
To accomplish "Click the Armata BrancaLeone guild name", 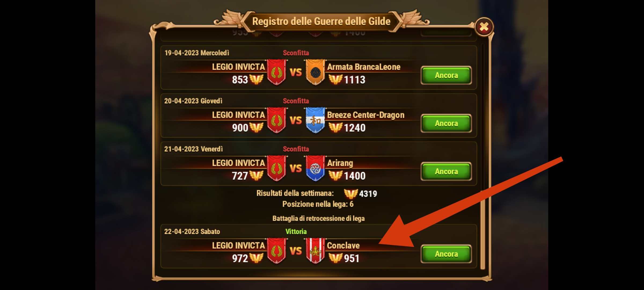I will (364, 67).
